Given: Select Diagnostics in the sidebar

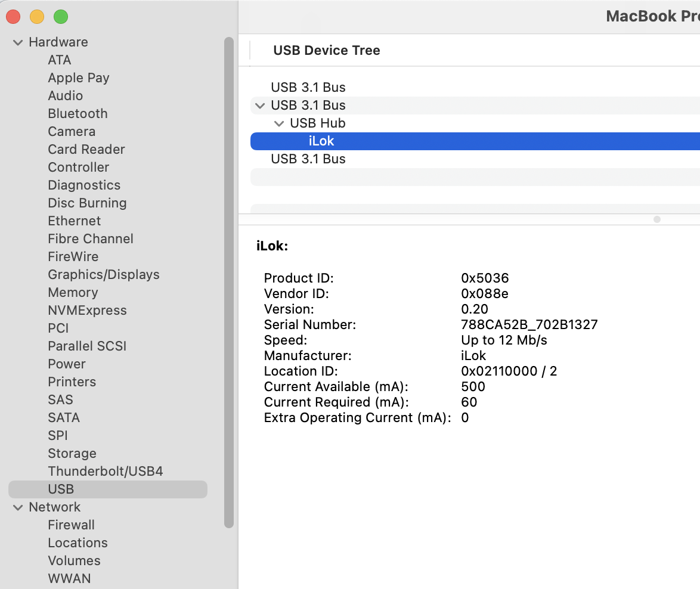Looking at the screenshot, I should (84, 185).
